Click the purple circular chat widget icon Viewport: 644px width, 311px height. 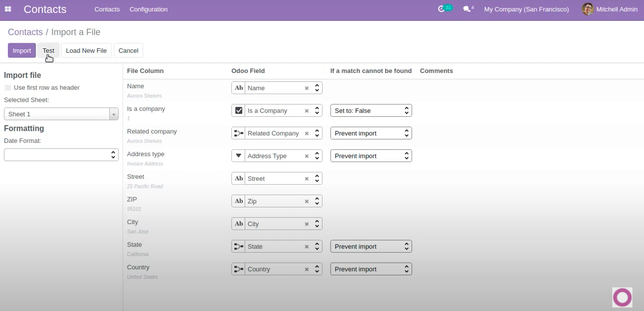point(622,297)
